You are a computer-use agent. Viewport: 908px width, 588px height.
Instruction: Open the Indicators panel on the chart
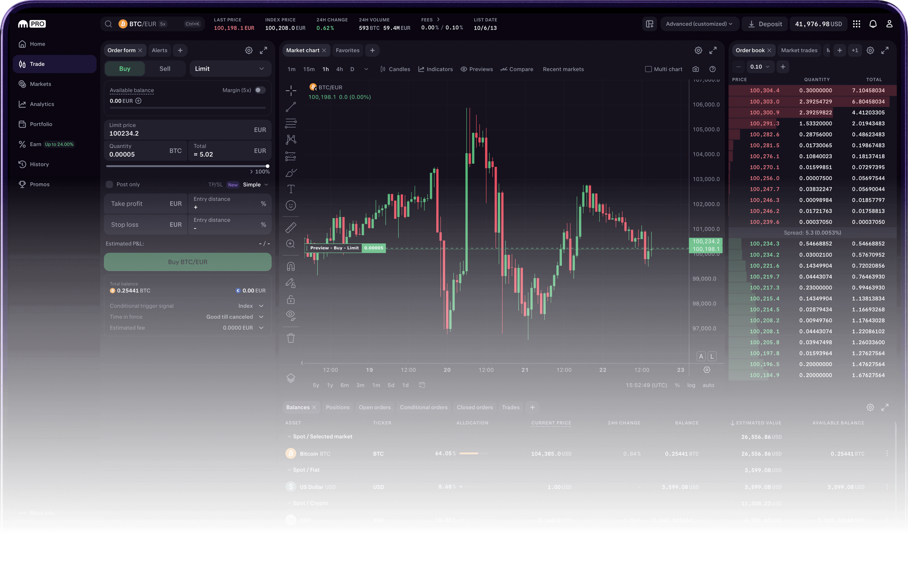click(435, 69)
